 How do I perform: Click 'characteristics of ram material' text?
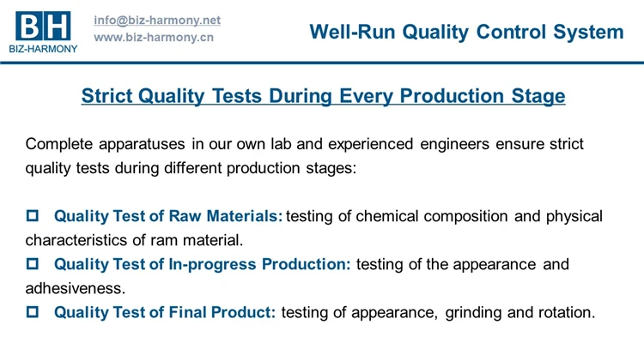pos(134,240)
